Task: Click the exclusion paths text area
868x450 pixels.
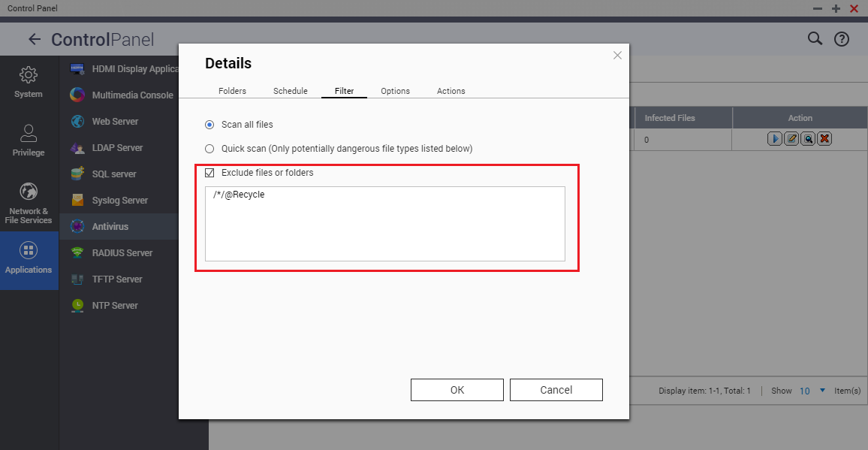Action: coord(384,224)
